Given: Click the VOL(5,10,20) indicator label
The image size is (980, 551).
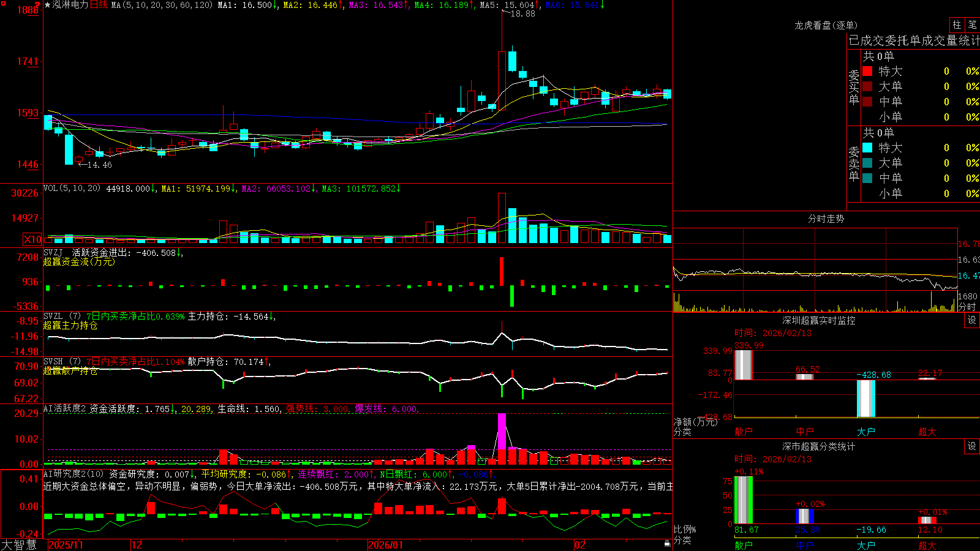Looking at the screenshot, I should (72, 189).
